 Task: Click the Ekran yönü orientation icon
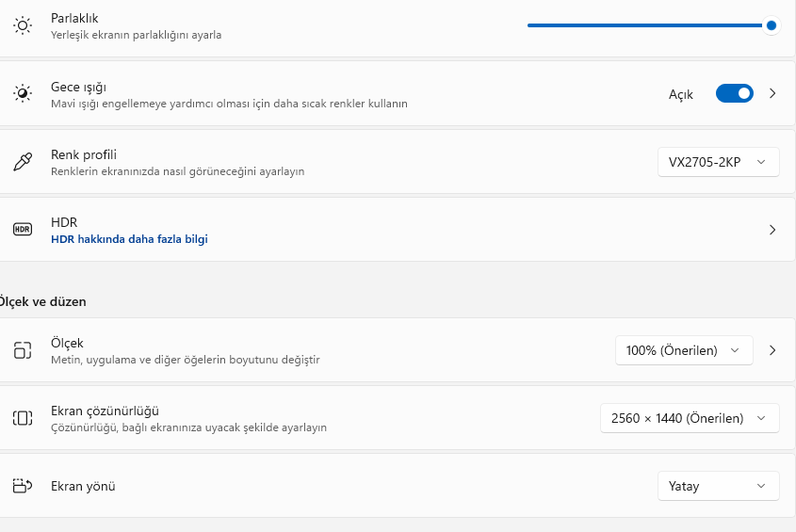[23, 486]
